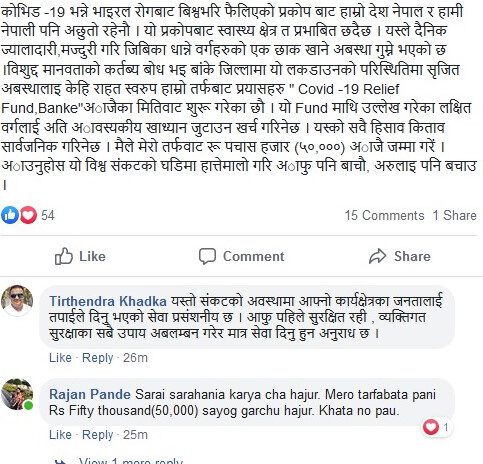Click the 26m timestamp on first comment
The height and width of the screenshot is (464, 483).
coord(135,358)
